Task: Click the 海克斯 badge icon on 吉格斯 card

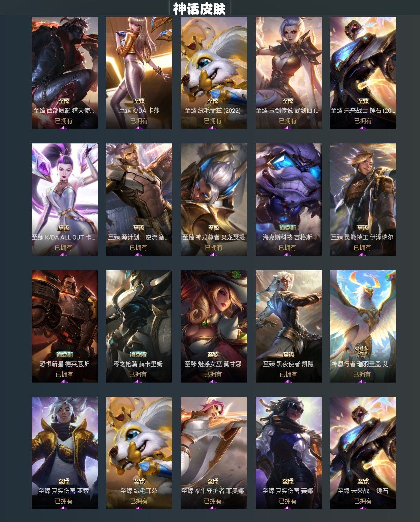Action: pyautogui.click(x=288, y=228)
